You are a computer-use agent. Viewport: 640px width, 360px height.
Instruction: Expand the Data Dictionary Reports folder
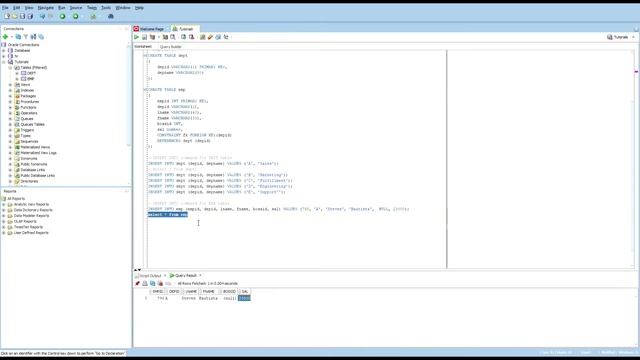click(4, 210)
